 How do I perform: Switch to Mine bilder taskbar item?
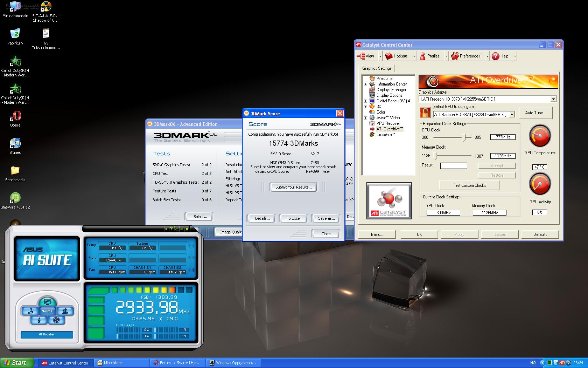121,363
